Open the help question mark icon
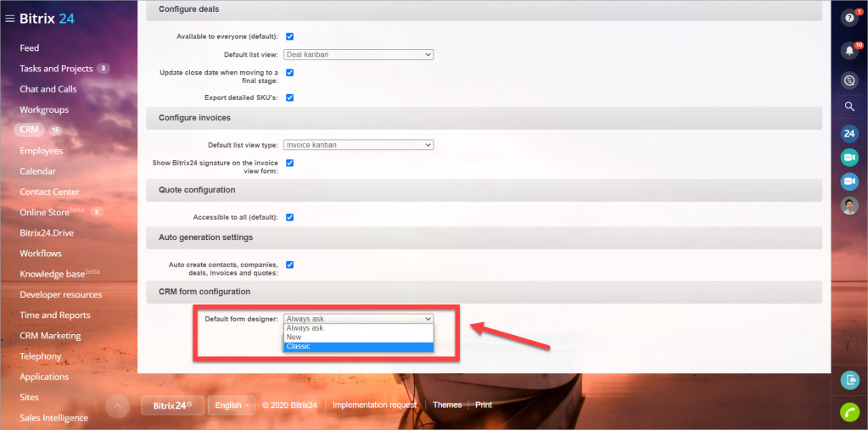This screenshot has width=868, height=430. coord(849,18)
